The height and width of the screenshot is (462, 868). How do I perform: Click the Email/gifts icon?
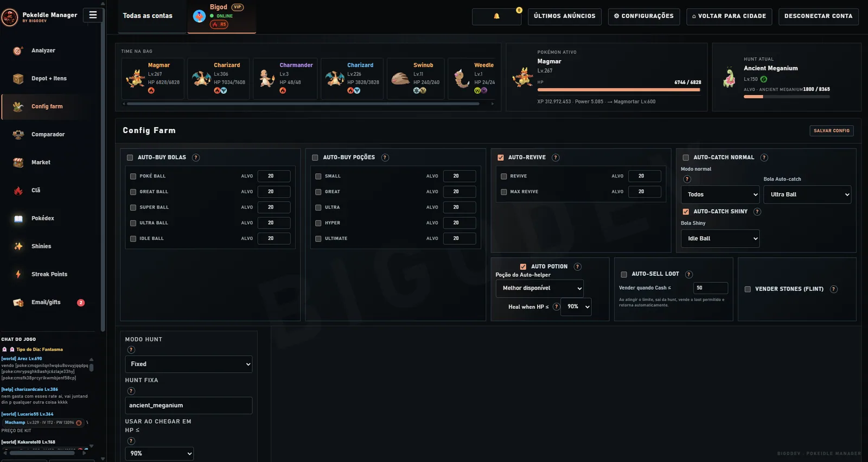(x=18, y=302)
